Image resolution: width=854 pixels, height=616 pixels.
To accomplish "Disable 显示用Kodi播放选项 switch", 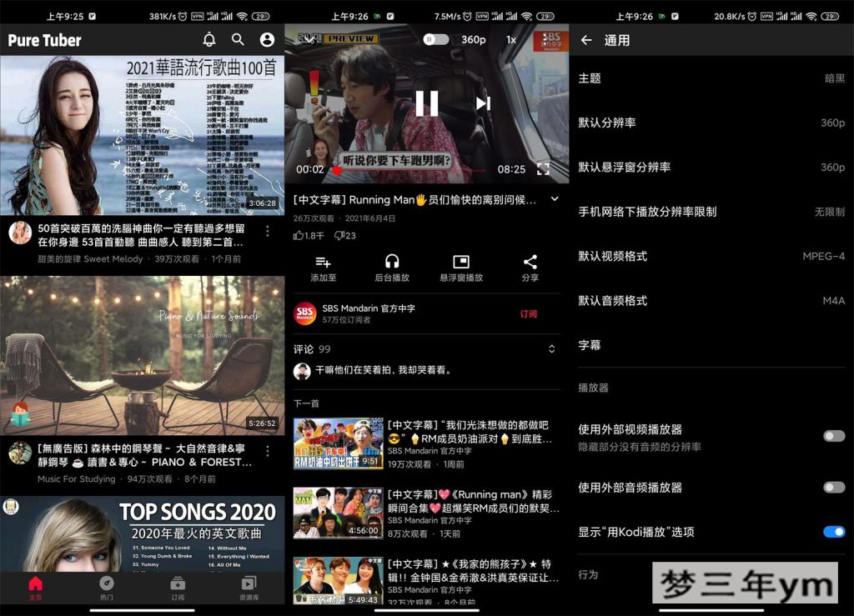I will click(x=834, y=532).
